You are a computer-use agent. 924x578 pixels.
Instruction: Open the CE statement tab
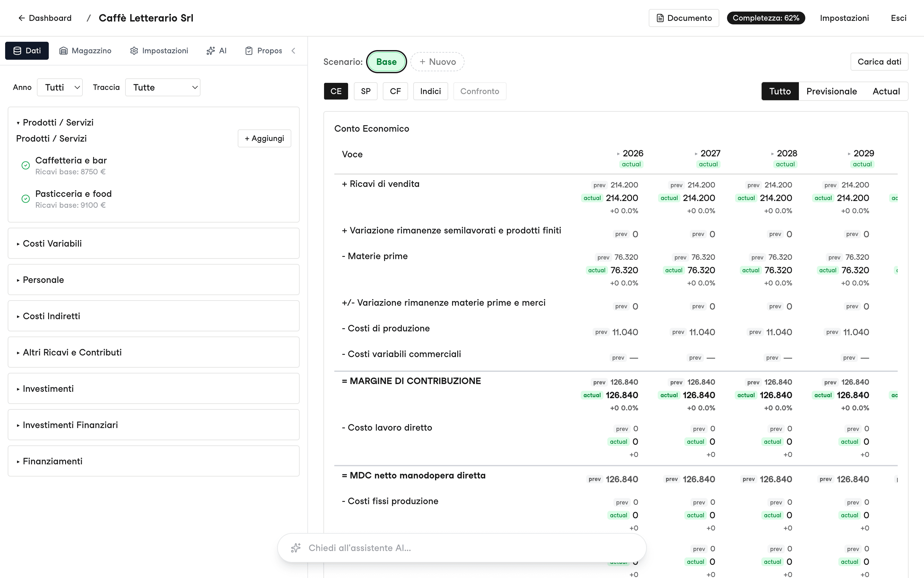[336, 91]
